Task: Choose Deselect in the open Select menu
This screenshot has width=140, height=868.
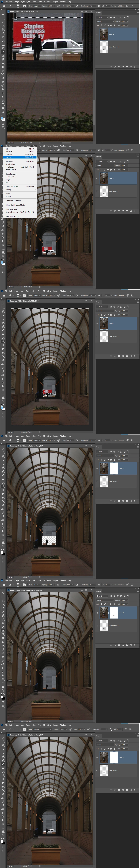Action: pos(20,152)
